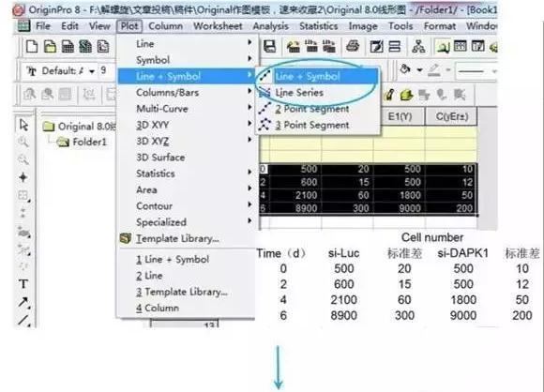Click the New Project toolbar icon
The width and height of the screenshot is (544, 392).
coord(32,47)
